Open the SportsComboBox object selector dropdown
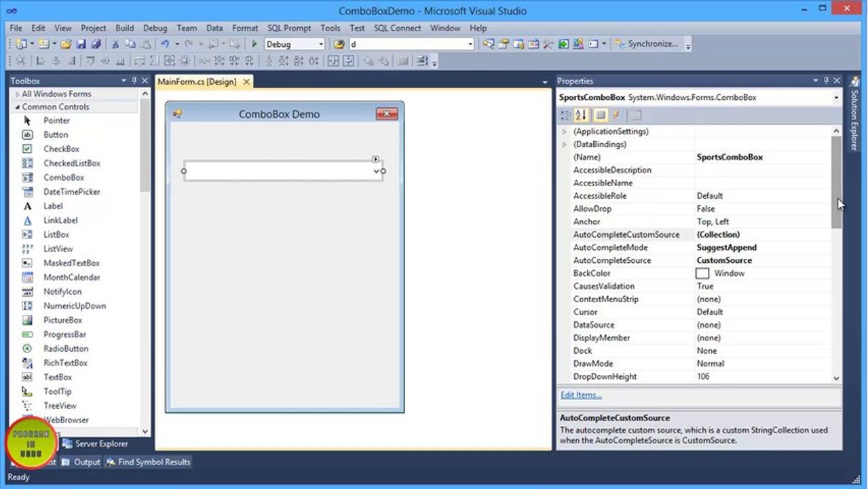The width and height of the screenshot is (868, 489). pyautogui.click(x=836, y=98)
